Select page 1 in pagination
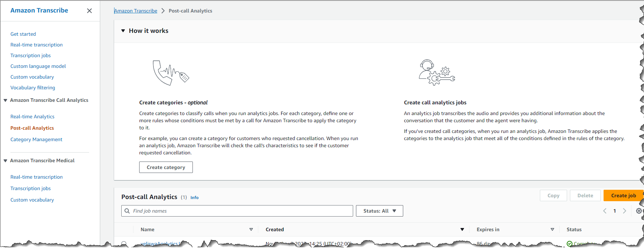The width and height of the screenshot is (644, 248). 615,211
